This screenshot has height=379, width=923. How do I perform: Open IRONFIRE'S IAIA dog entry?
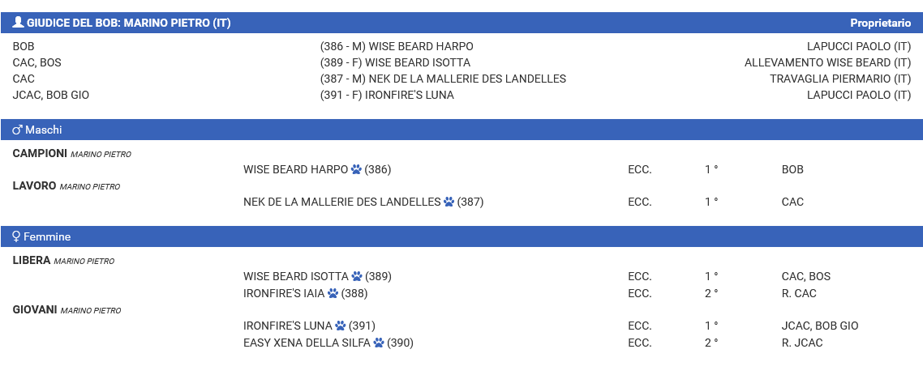284,293
